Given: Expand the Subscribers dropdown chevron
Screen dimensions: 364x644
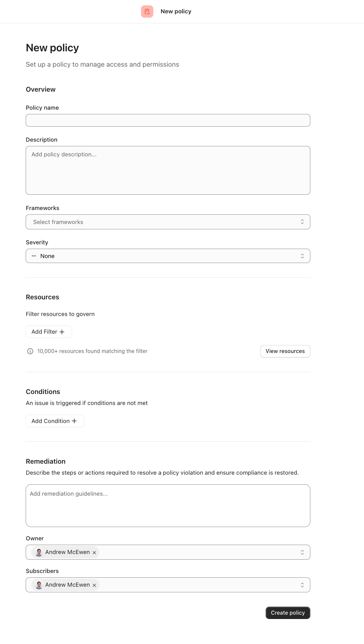Looking at the screenshot, I should [302, 585].
